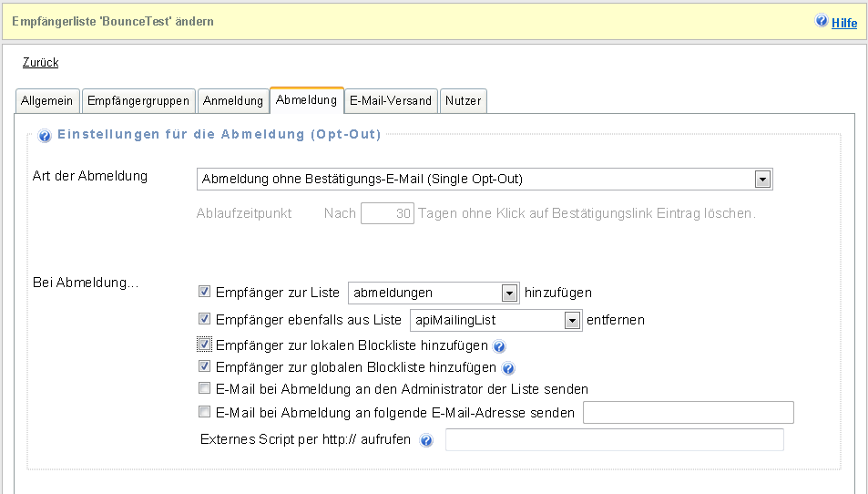Click help icon beside Externes Script label

(x=426, y=441)
